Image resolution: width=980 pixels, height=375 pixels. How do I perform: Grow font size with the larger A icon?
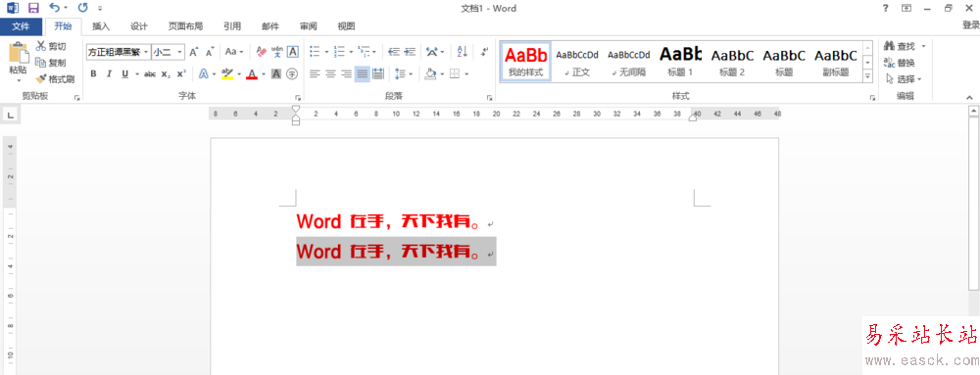click(194, 52)
